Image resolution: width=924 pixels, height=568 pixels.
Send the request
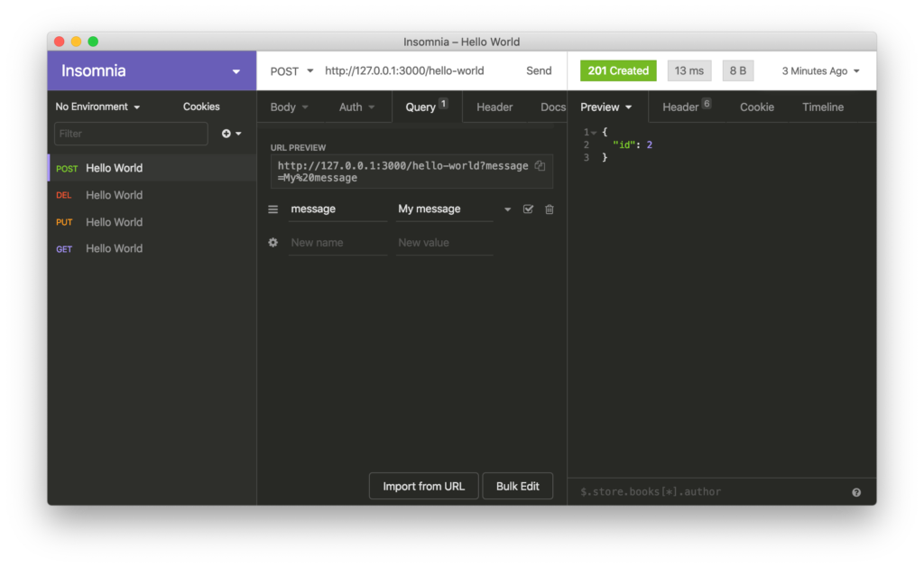pos(539,70)
